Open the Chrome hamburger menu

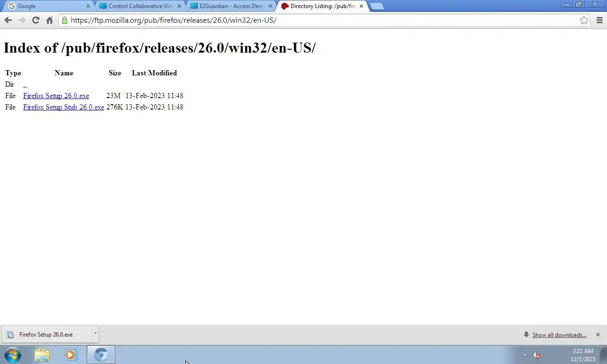[x=599, y=20]
